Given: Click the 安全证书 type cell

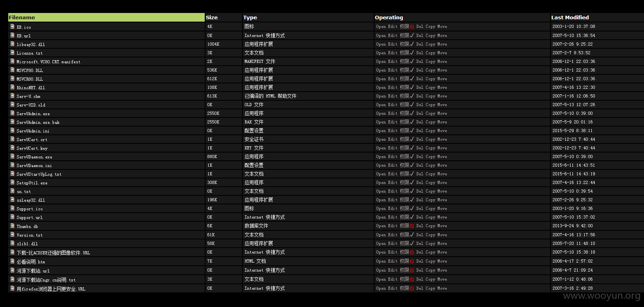Looking at the screenshot, I should tap(254, 139).
